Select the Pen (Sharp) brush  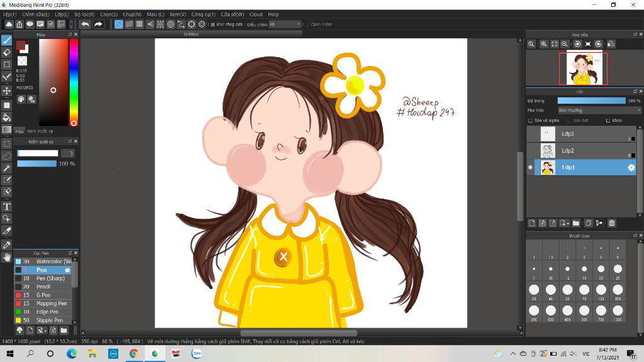point(43,278)
